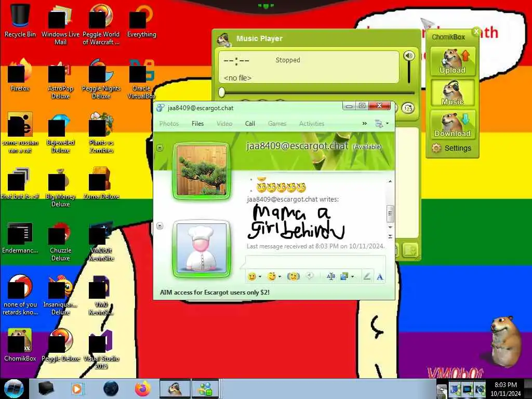Open the Windows Live Mail desktop icon

click(x=60, y=24)
